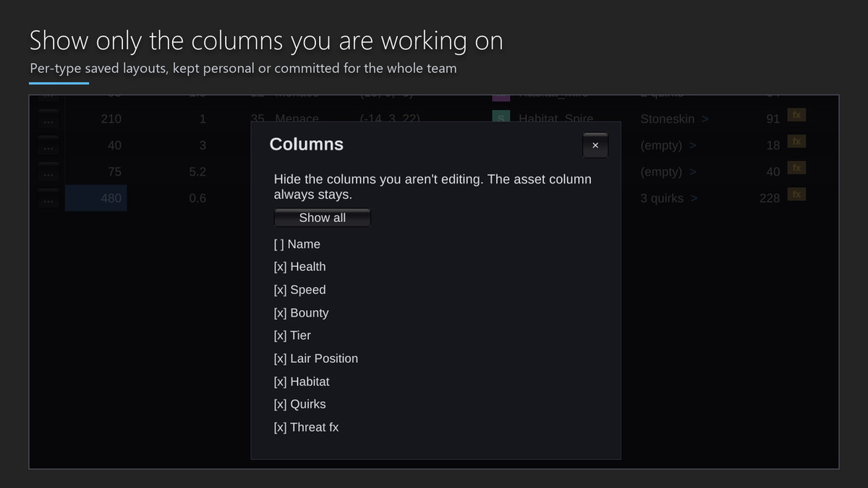Viewport: 868px width, 488px height.
Task: Select the highlighted health cell 480
Action: pos(95,198)
